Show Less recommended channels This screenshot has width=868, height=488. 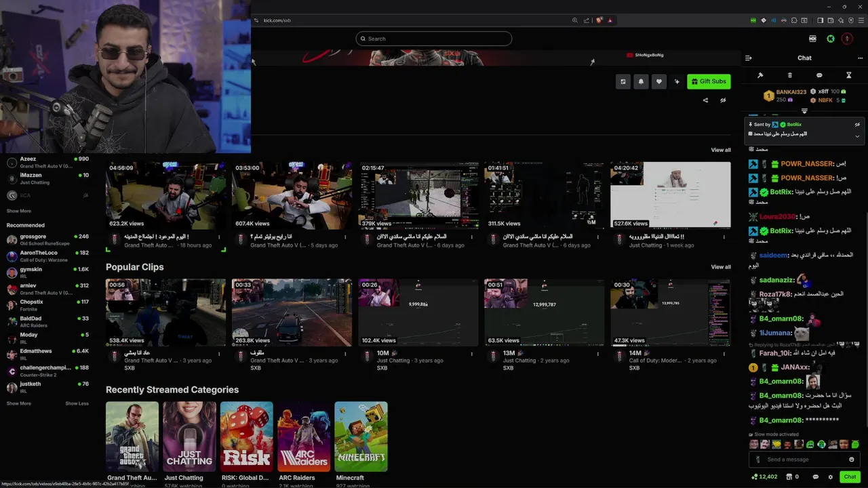pyautogui.click(x=77, y=403)
